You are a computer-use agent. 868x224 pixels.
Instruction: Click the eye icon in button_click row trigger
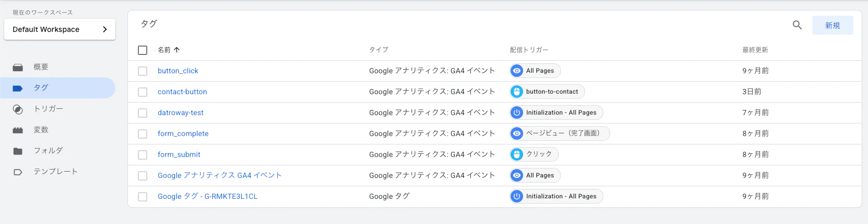(x=517, y=71)
